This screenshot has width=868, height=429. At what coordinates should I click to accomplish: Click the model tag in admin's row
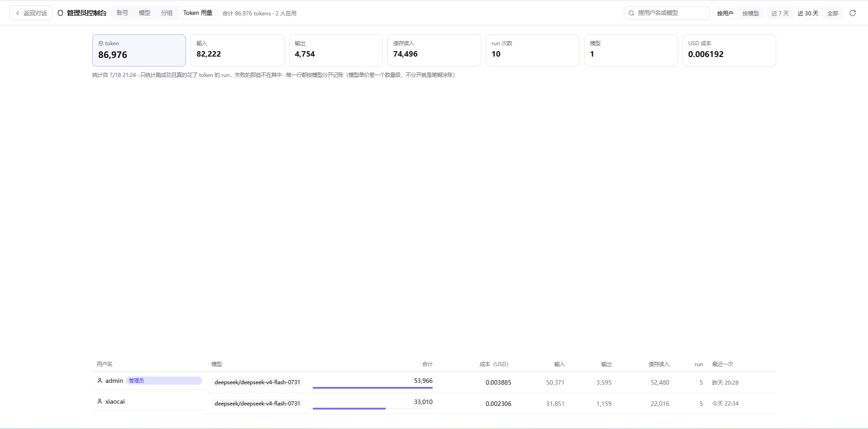click(x=257, y=382)
